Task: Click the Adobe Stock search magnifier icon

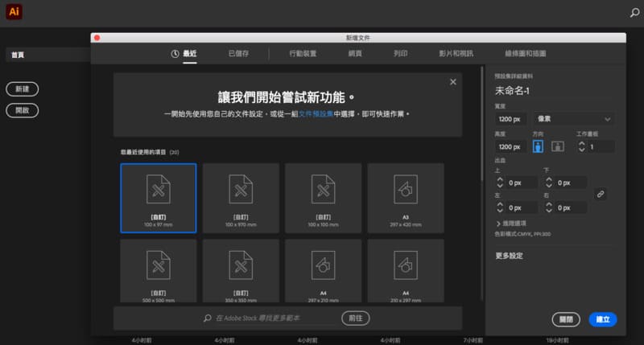Action: (208, 318)
